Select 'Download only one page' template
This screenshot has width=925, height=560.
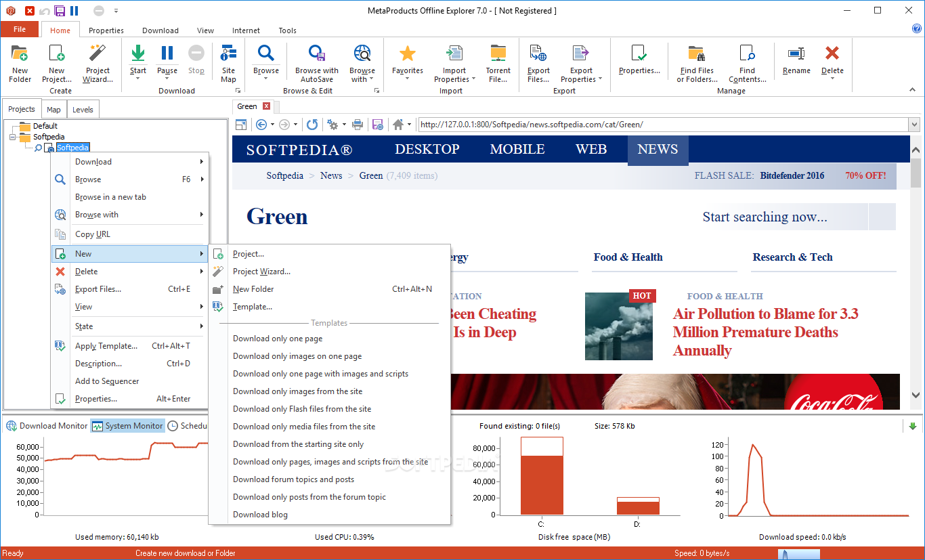click(329, 339)
